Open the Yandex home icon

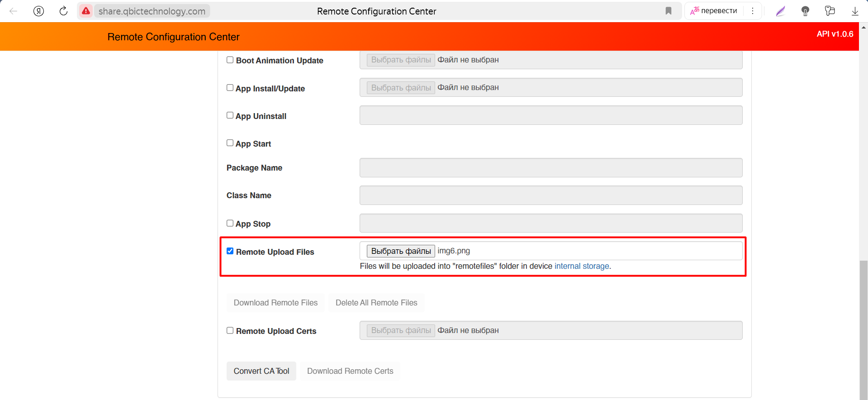[39, 11]
